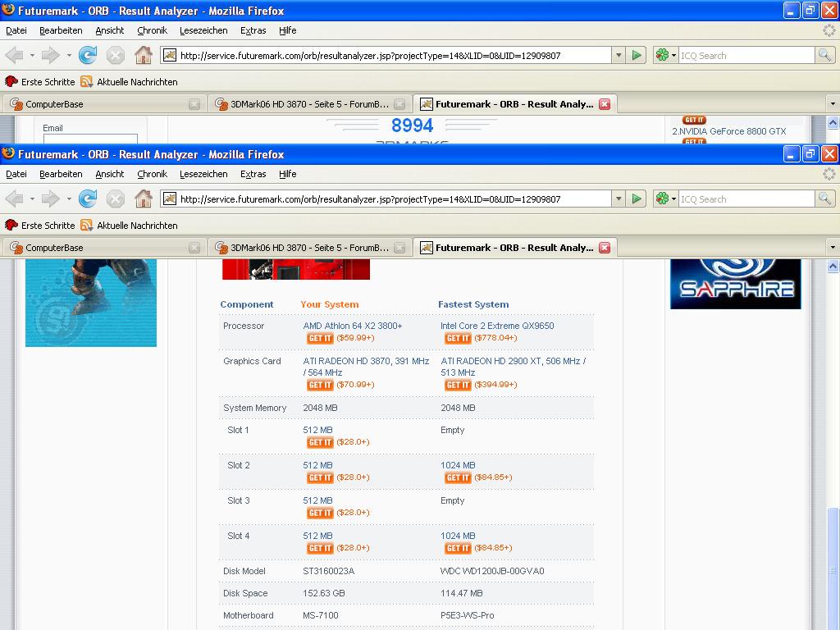Close Futuremark tab in front window

(x=605, y=248)
